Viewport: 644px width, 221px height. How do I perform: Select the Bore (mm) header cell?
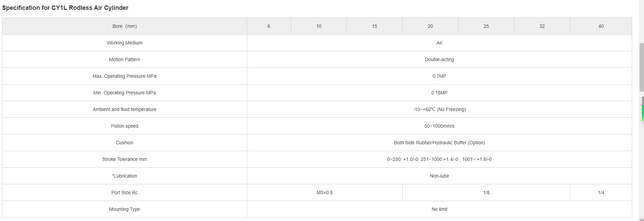(x=124, y=26)
